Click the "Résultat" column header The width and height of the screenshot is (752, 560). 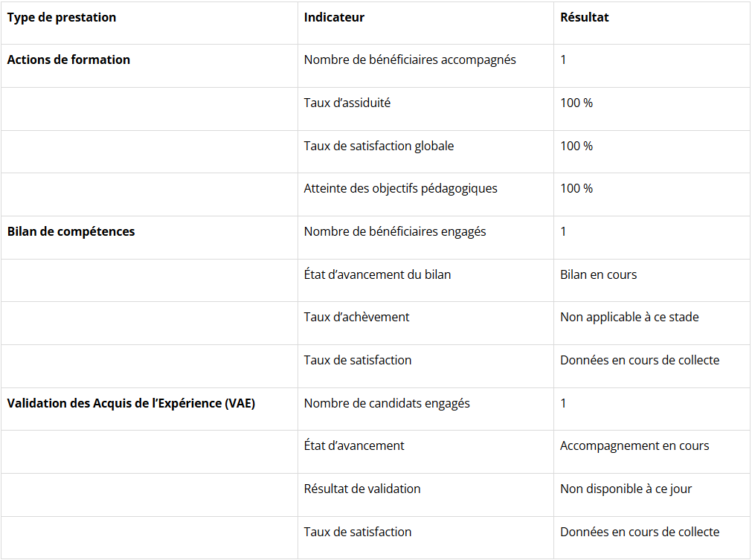pyautogui.click(x=585, y=17)
